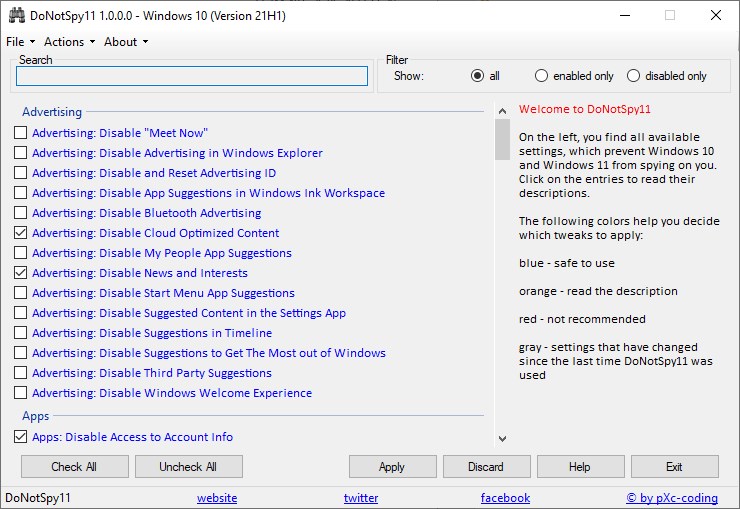Close the DoNotSpy11 window
Screen dimensions: 740x509
point(715,15)
